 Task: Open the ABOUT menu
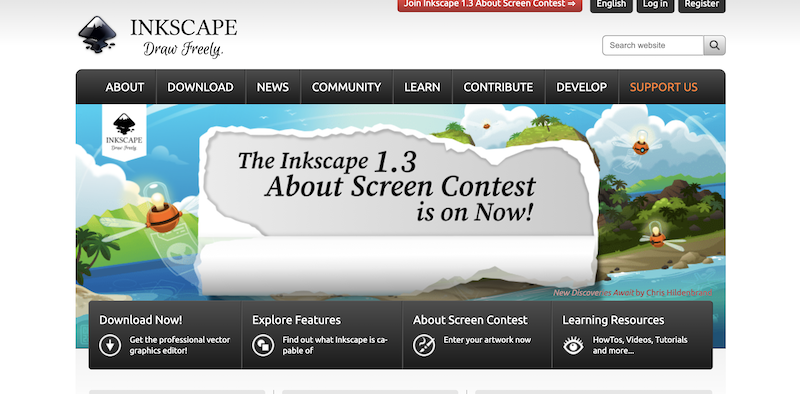tap(124, 87)
